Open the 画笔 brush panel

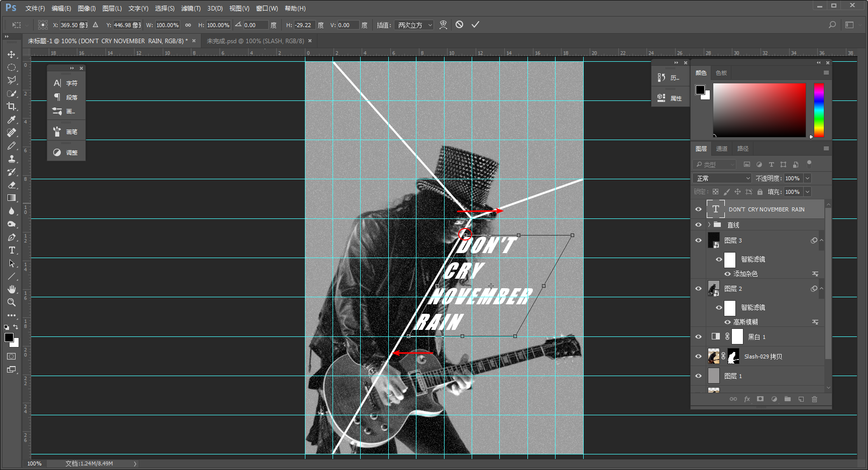tap(66, 132)
